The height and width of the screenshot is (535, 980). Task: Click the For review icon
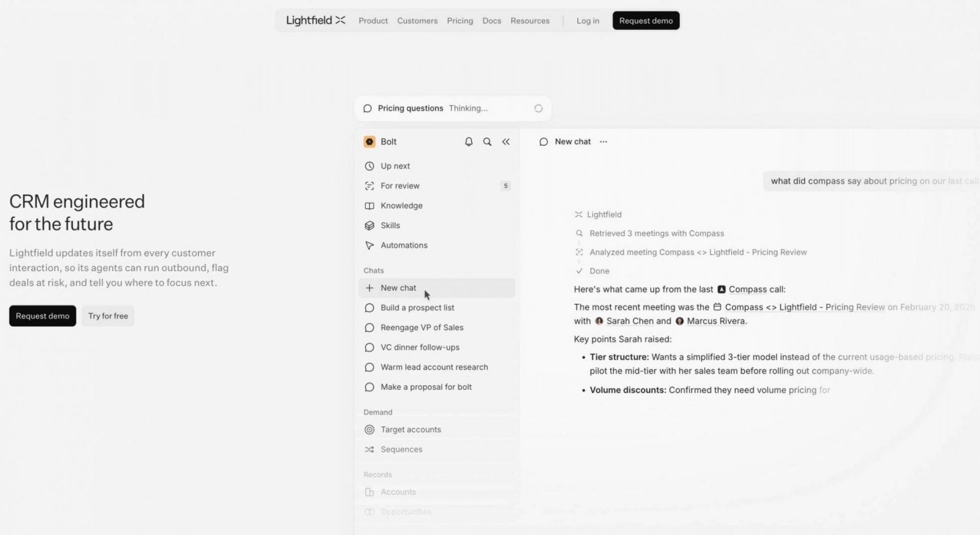pyautogui.click(x=369, y=186)
